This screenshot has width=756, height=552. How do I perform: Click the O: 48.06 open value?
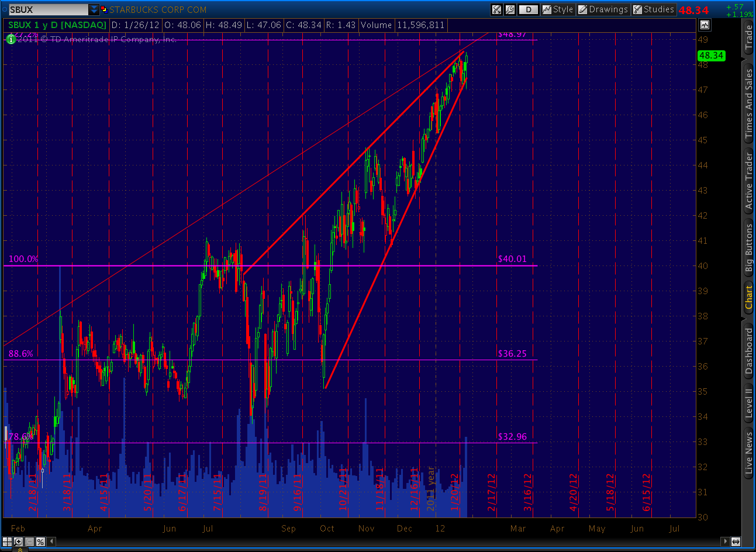pyautogui.click(x=182, y=25)
